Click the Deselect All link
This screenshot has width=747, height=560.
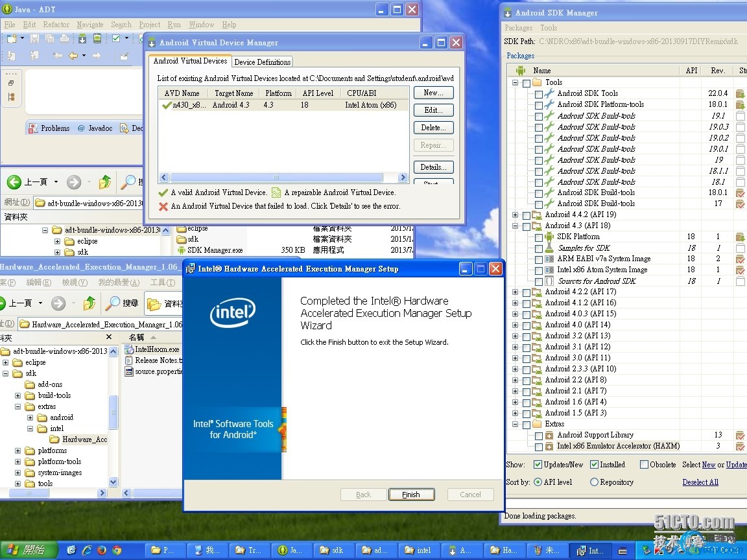pyautogui.click(x=700, y=482)
